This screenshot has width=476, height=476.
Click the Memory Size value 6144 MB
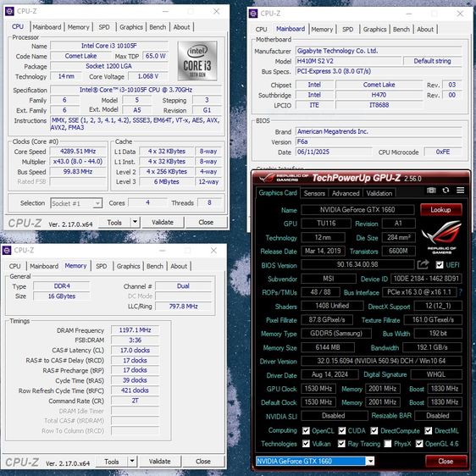click(x=328, y=347)
